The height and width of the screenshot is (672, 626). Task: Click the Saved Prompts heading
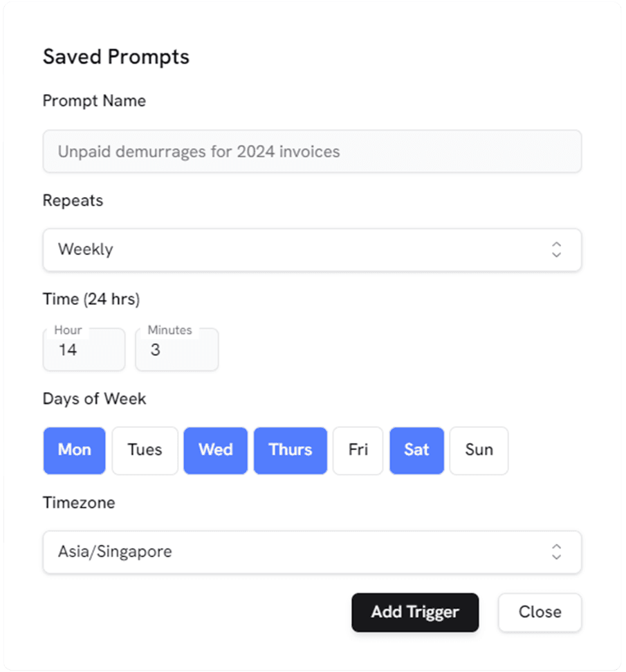(116, 57)
